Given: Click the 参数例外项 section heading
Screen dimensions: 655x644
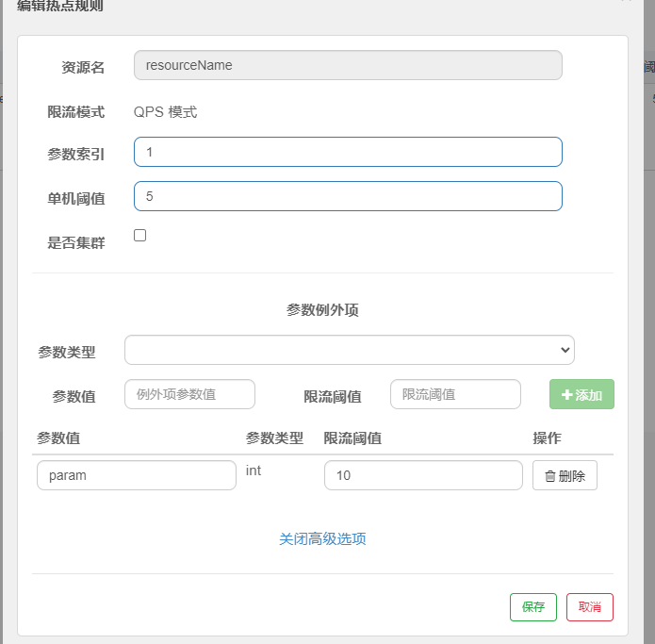Looking at the screenshot, I should coord(322,309).
